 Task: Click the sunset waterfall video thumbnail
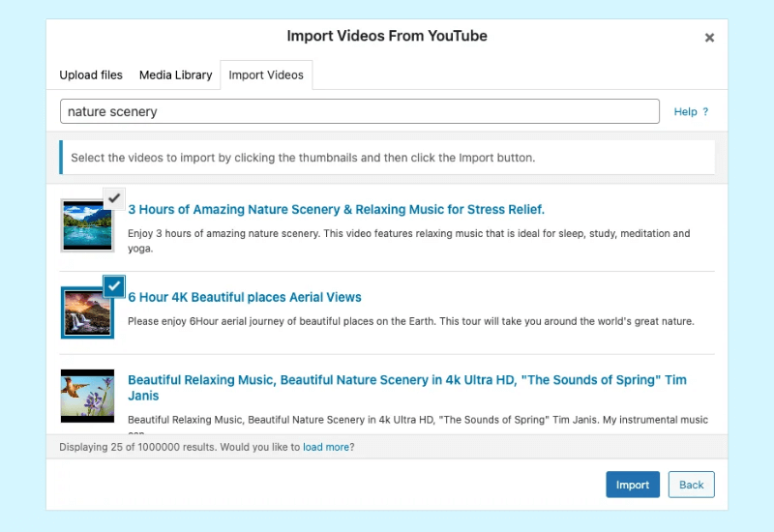click(87, 312)
